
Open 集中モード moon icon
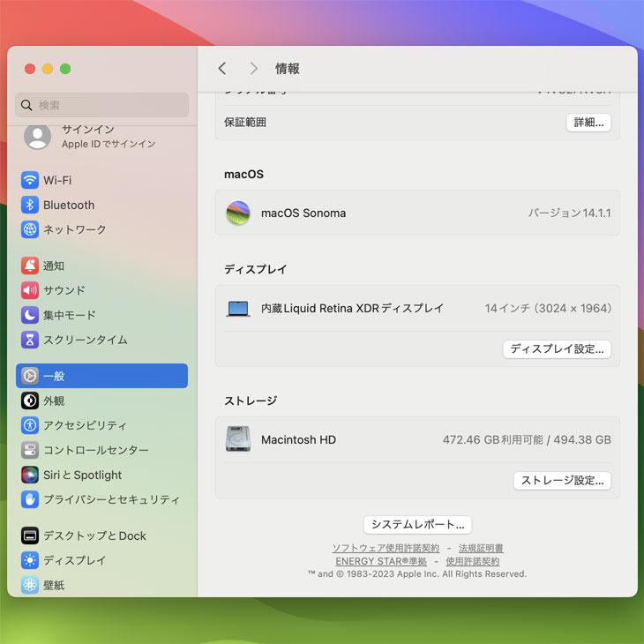pos(30,315)
